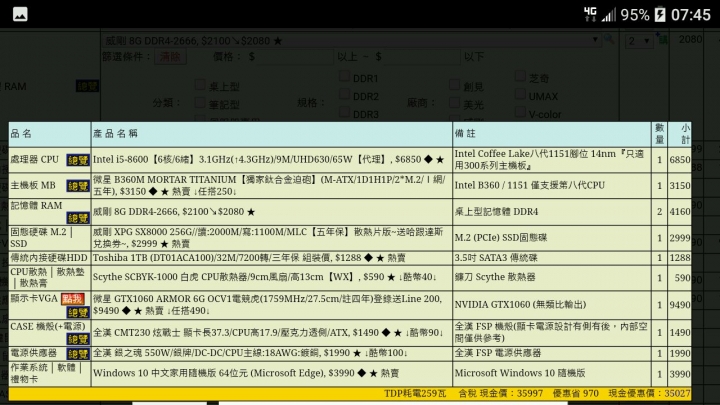Click the 固態硬碟 M.2 SSD category label

pos(41,238)
